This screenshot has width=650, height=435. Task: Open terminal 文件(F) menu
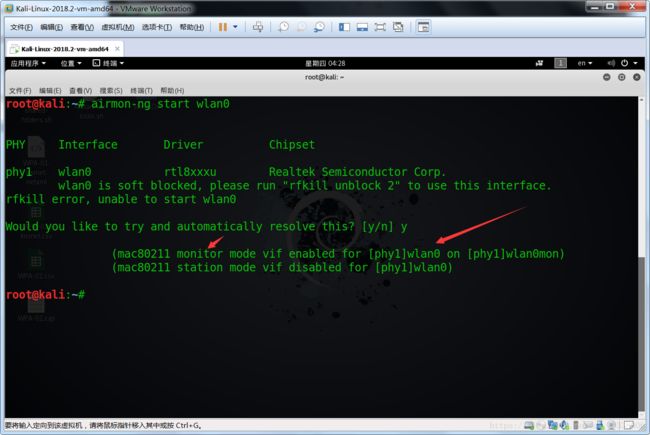click(x=20, y=90)
